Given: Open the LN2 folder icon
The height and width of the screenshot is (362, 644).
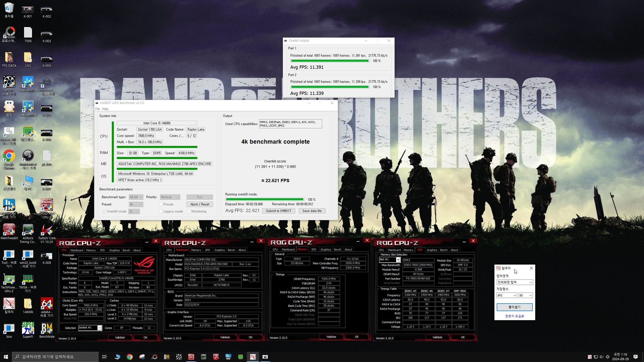Looking at the screenshot, I should point(28,59).
